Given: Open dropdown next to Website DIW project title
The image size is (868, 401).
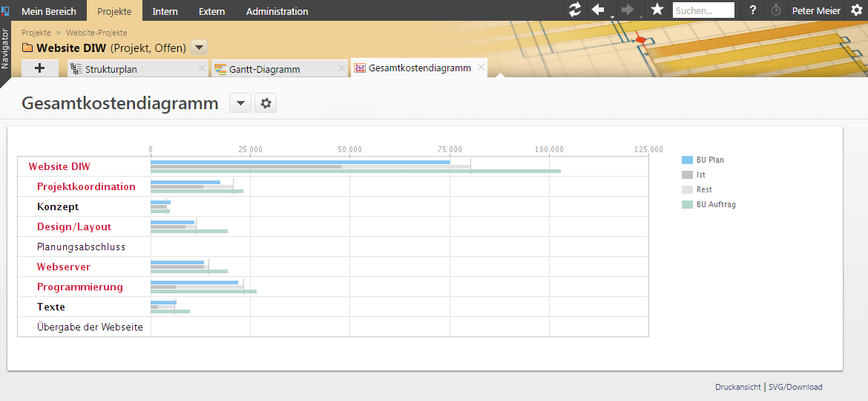Looking at the screenshot, I should (x=200, y=48).
